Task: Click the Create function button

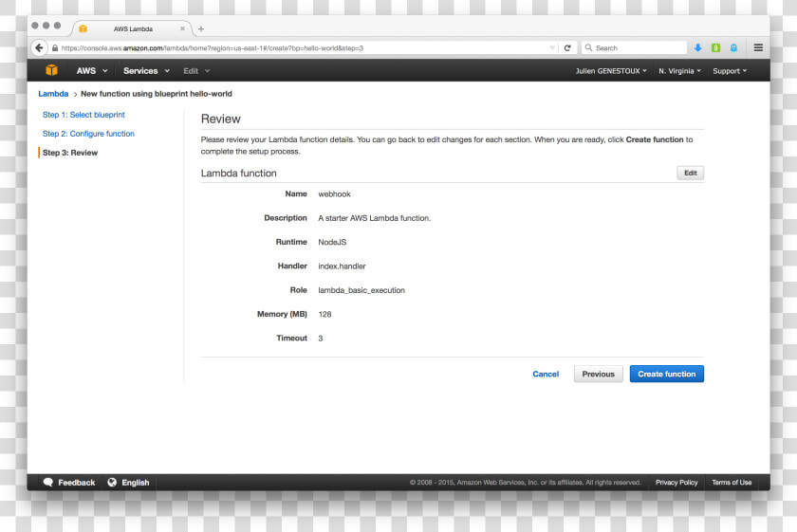Action: click(x=666, y=374)
